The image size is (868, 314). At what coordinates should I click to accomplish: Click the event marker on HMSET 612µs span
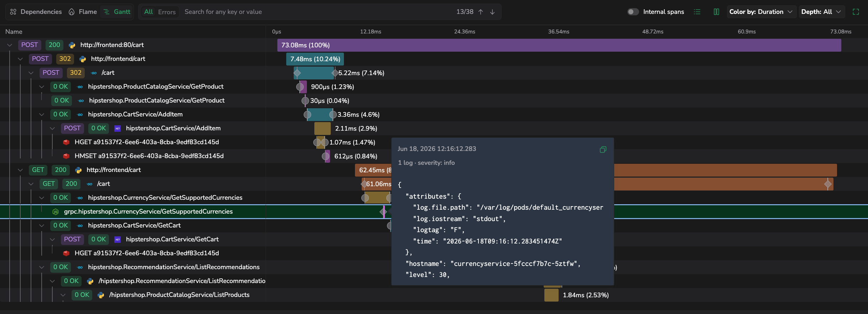click(325, 156)
